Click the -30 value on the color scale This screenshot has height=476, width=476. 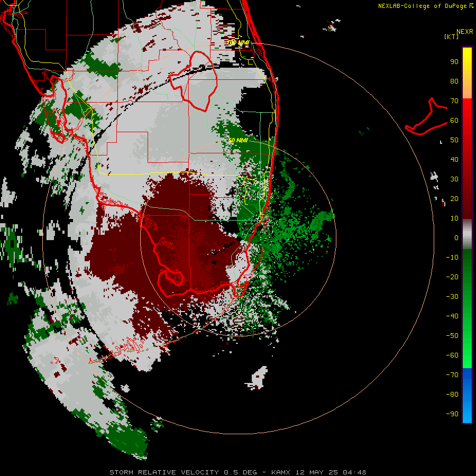(x=452, y=297)
